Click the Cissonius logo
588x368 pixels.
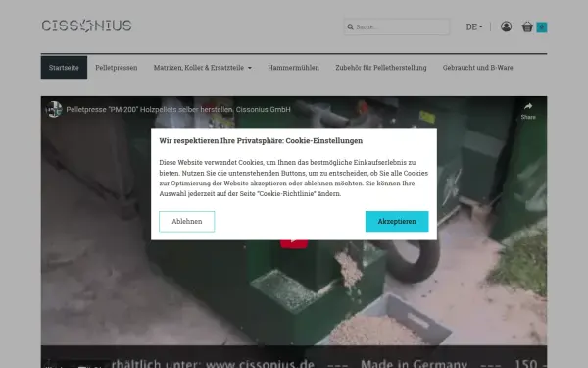pyautogui.click(x=86, y=26)
